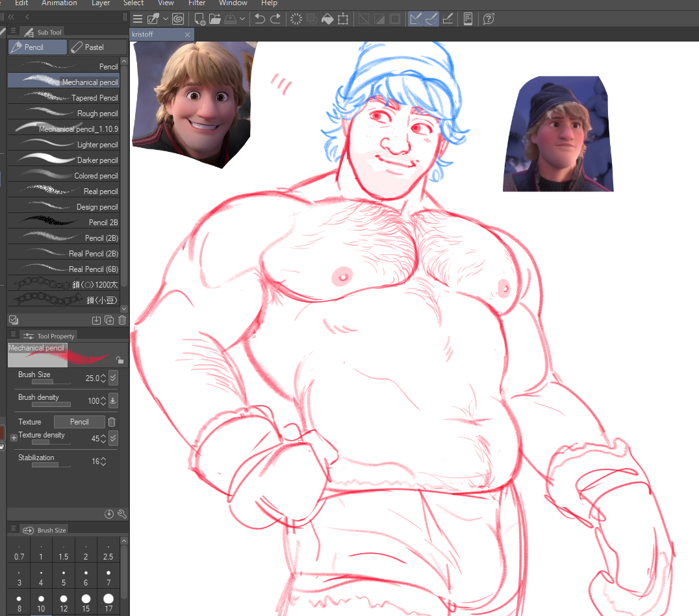Toggle the lock on Mechanical pencil tool property
Viewport: 699px width, 616px height.
pos(119,360)
